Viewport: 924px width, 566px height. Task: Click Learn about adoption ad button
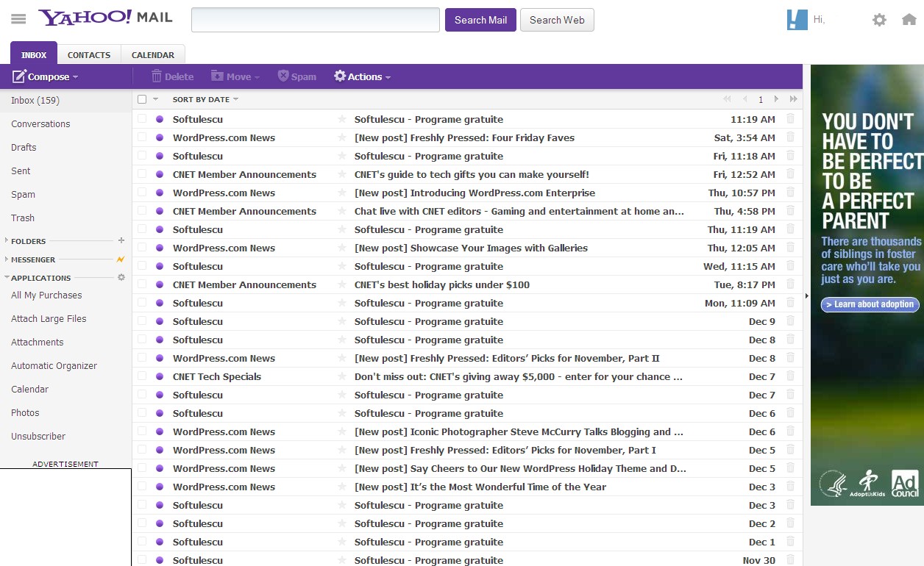point(870,304)
